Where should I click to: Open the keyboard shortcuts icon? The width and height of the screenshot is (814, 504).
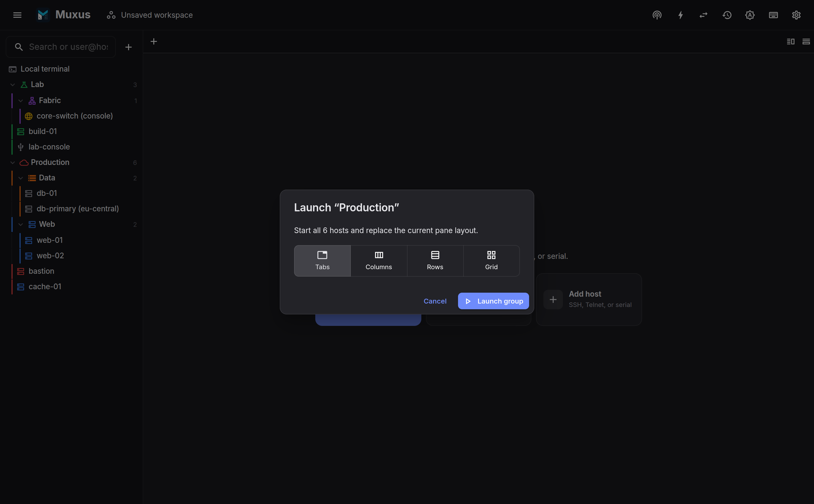pyautogui.click(x=773, y=15)
